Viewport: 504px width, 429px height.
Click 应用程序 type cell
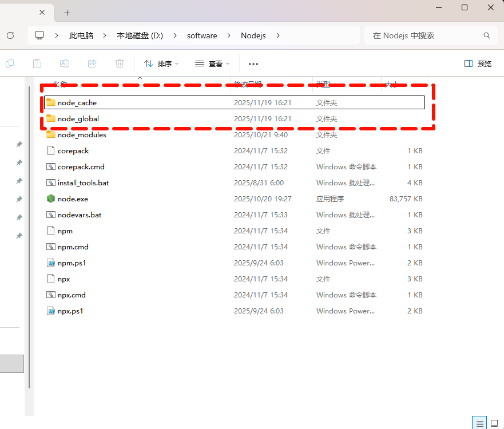click(x=330, y=198)
